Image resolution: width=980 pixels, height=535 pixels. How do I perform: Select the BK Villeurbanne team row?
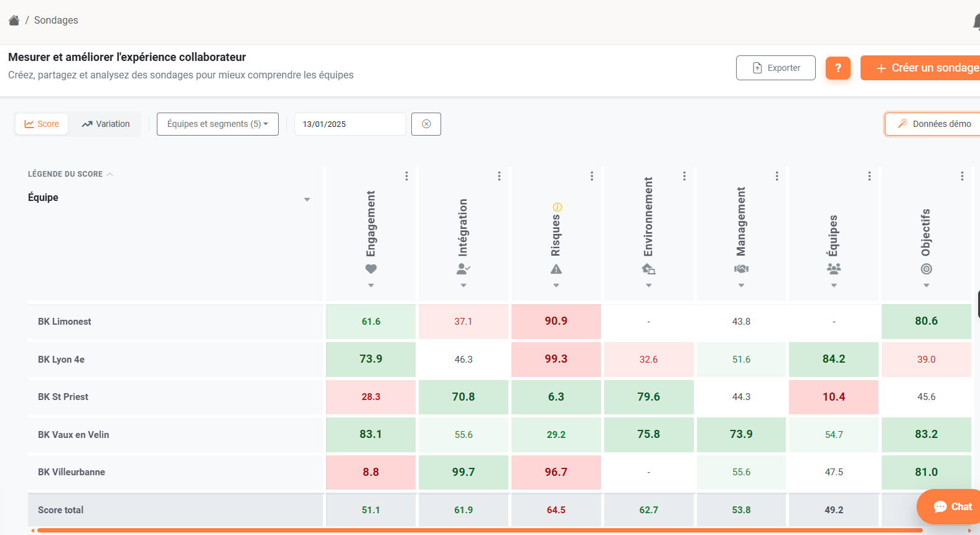click(175, 472)
